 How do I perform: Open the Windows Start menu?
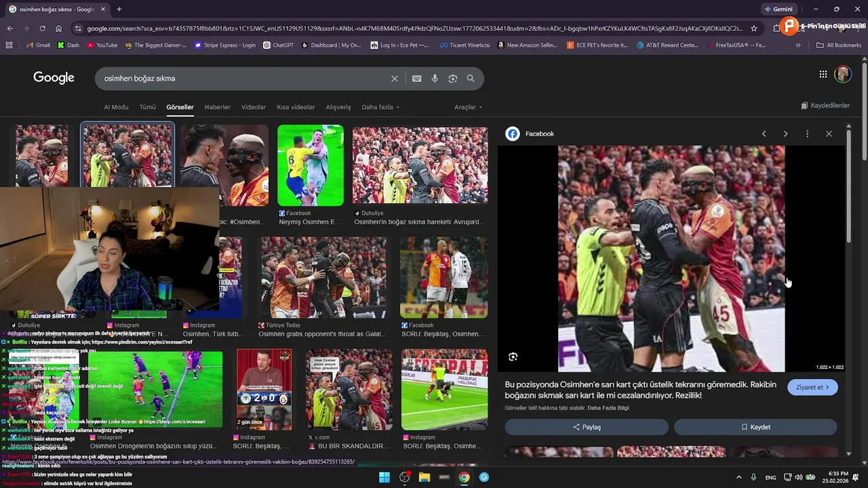point(384,477)
